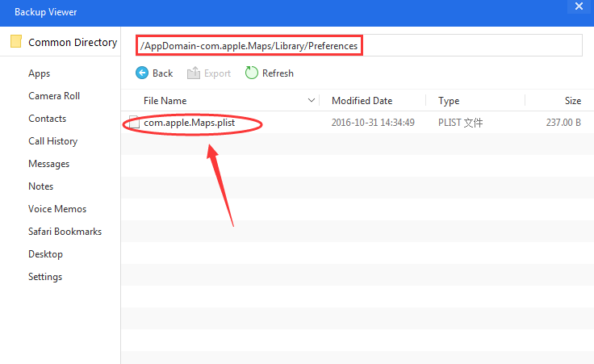View Safari Bookmarks entry

coord(65,232)
